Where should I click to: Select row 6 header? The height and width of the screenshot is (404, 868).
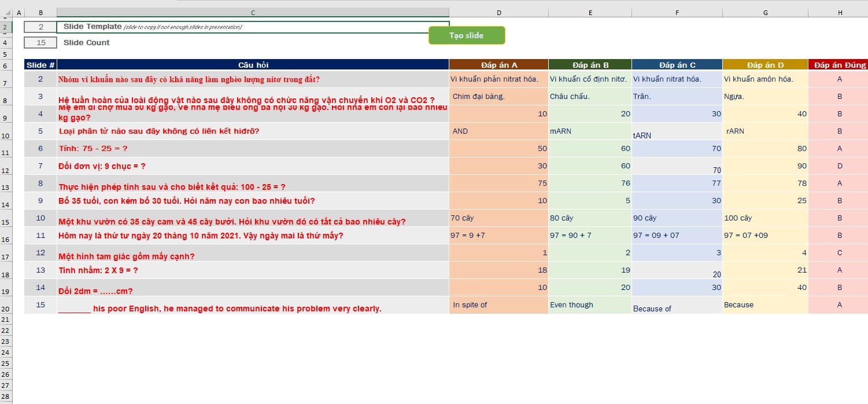(5, 66)
